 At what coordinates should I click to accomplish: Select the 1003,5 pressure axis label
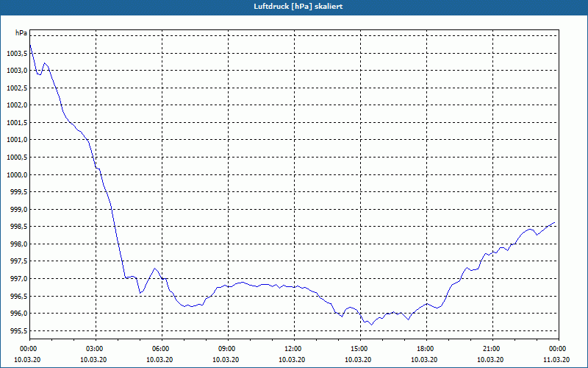coord(17,53)
